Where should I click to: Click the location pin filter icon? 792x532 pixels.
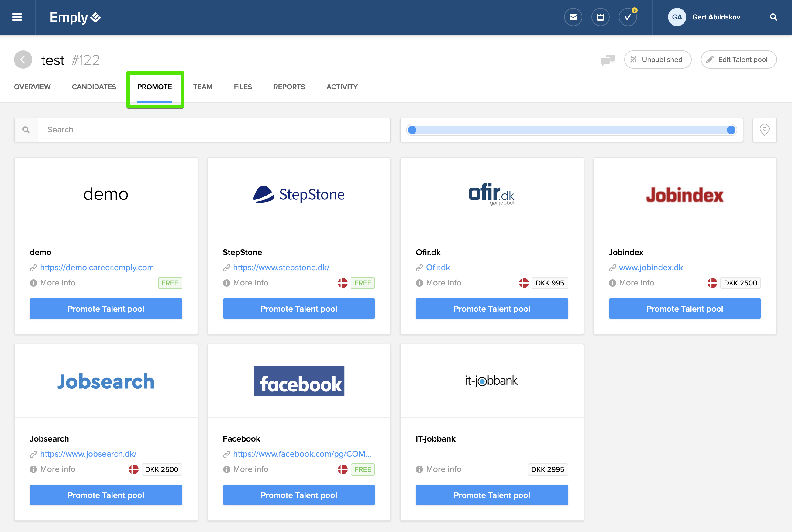[765, 130]
